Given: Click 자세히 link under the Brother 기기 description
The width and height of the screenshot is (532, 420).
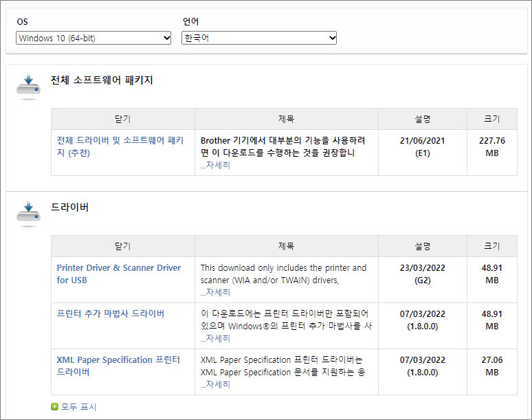Looking at the screenshot, I should pos(215,165).
